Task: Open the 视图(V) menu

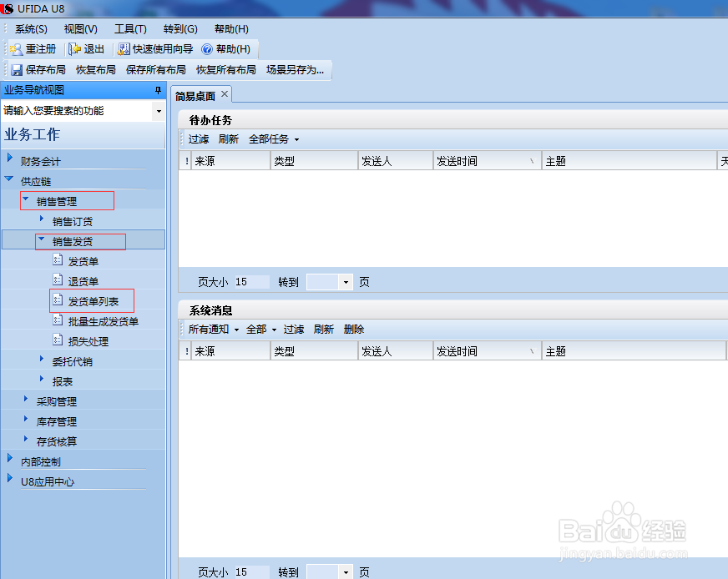Action: coord(80,29)
